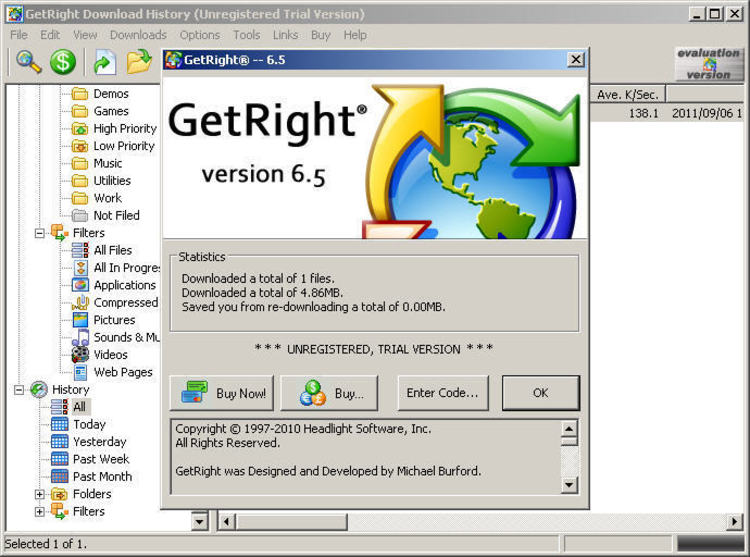Viewport: 750px width, 557px height.
Task: Select the Utilities folder icon
Action: point(80,181)
